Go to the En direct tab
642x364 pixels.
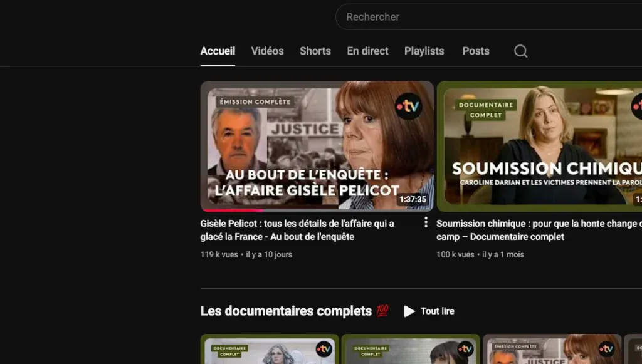point(367,51)
